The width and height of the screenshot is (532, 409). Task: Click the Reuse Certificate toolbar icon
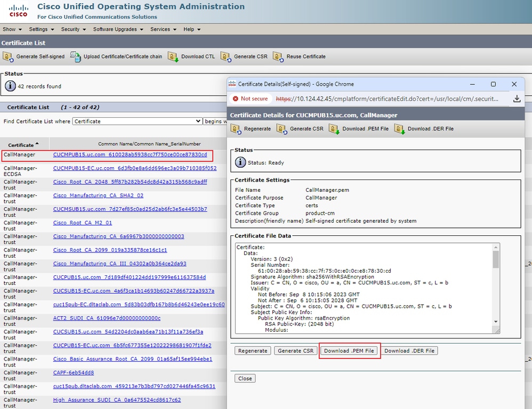point(278,56)
